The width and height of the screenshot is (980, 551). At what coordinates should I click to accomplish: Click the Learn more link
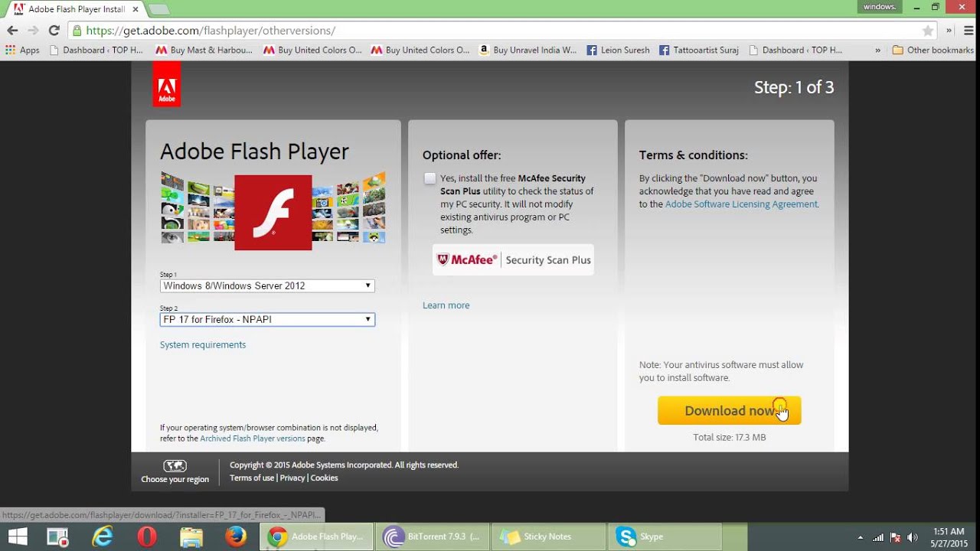(x=446, y=305)
